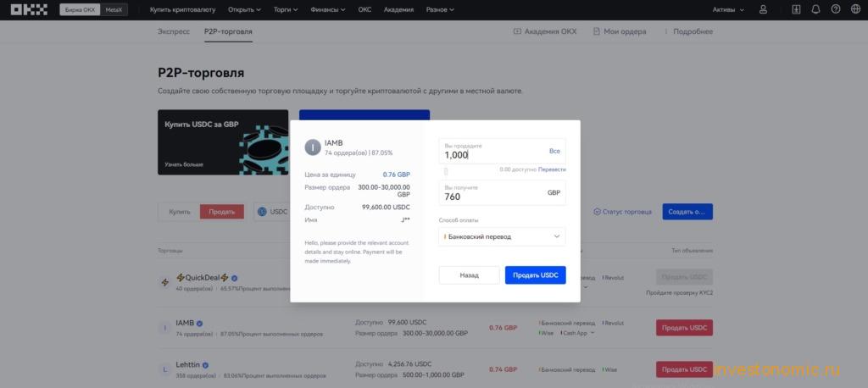This screenshot has height=388, width=868.
Task: Click the QuickDeal trader avatar
Action: coord(164,282)
